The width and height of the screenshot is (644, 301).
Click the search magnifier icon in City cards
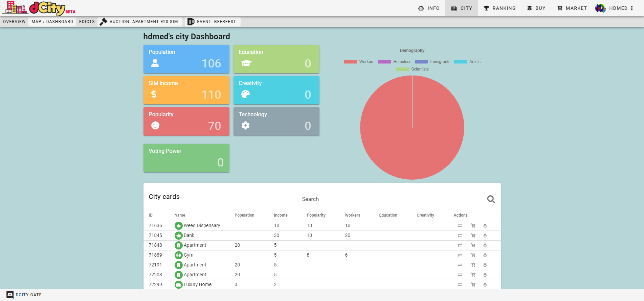point(491,199)
